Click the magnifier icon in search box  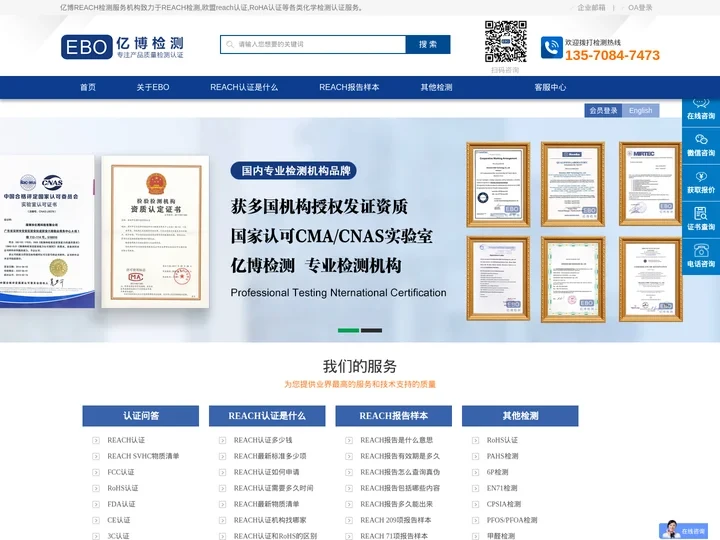tap(230, 45)
